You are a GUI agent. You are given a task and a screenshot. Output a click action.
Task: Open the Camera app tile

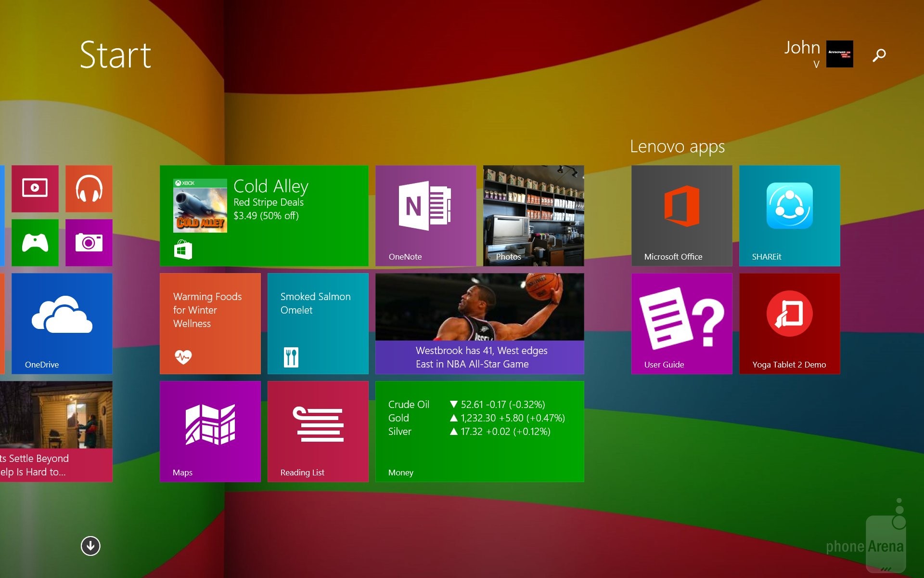89,242
